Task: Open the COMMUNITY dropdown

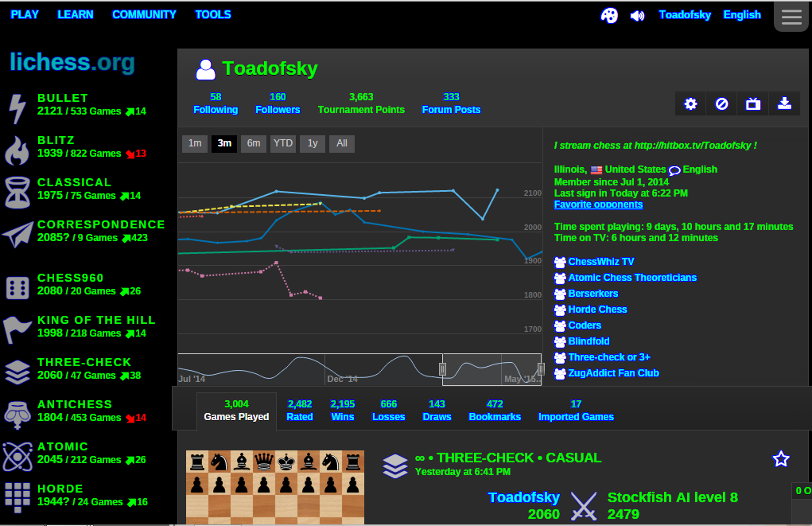Action: coord(144,14)
